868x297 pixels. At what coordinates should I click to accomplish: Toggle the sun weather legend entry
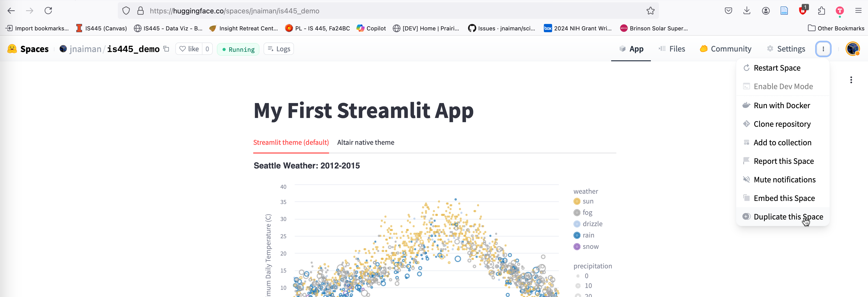(x=588, y=201)
